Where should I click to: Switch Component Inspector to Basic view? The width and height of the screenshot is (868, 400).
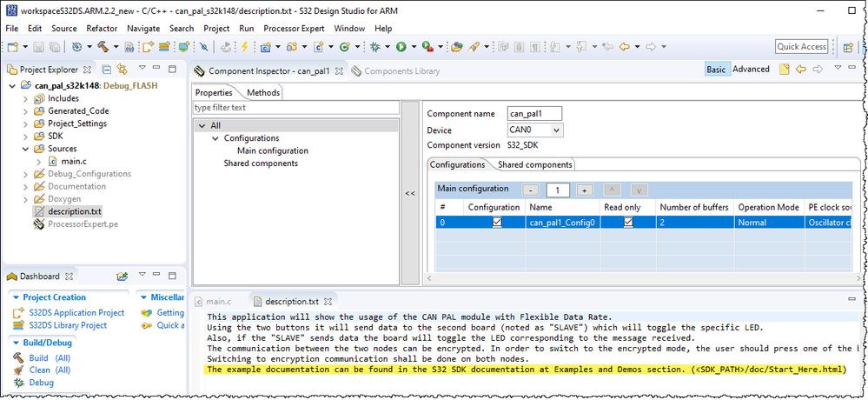(x=716, y=70)
